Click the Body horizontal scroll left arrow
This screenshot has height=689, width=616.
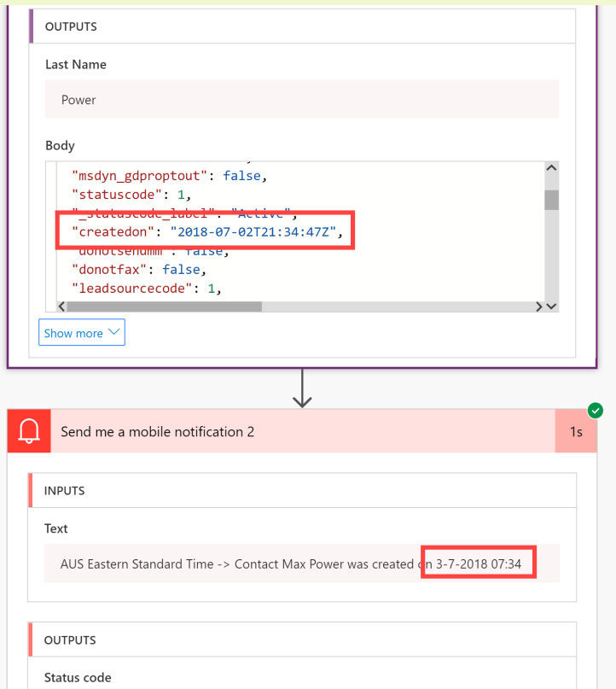coord(61,306)
